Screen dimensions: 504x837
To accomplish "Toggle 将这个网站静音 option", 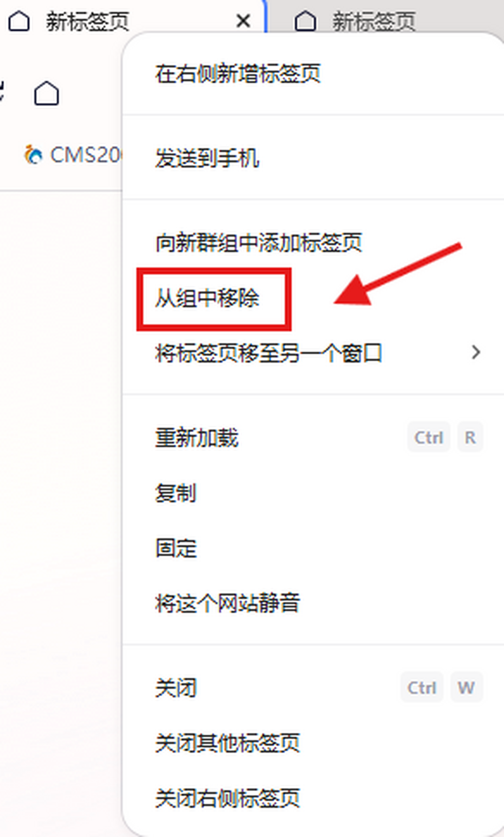I will coord(313,603).
